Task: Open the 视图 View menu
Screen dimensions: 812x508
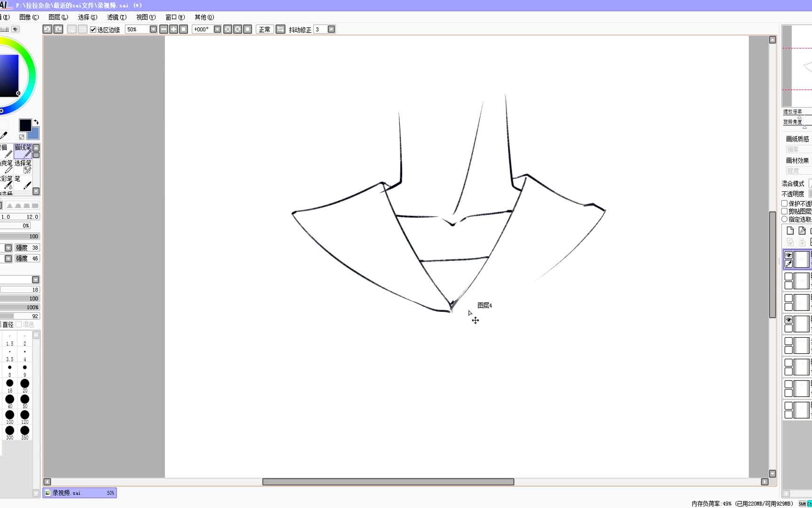Action: [x=146, y=17]
